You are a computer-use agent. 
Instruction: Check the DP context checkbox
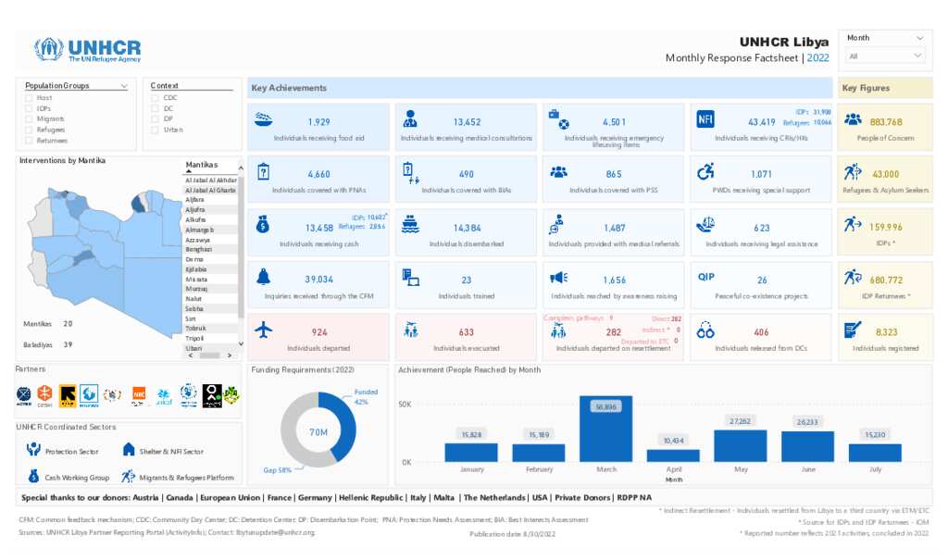click(x=155, y=118)
